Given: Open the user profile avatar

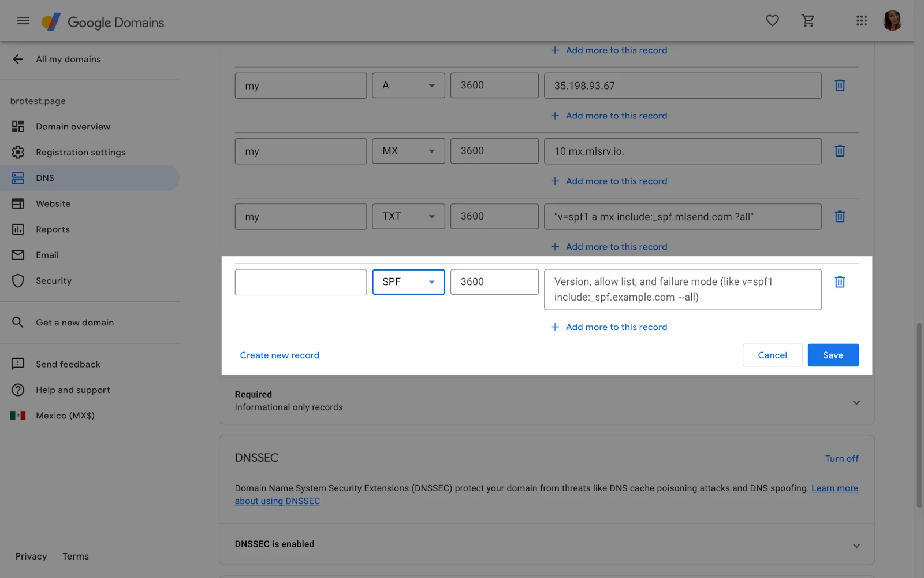Looking at the screenshot, I should tap(892, 21).
